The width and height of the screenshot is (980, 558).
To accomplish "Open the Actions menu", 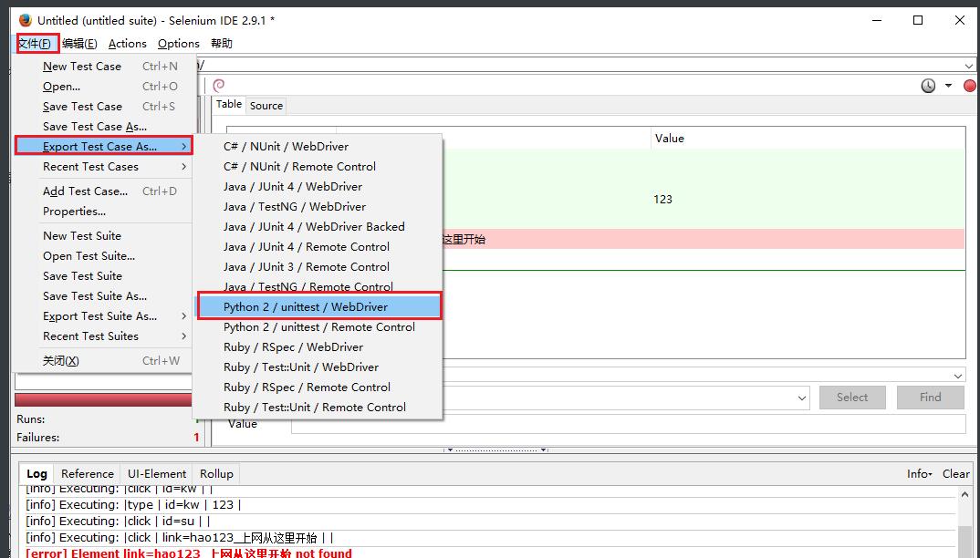I will coord(128,43).
